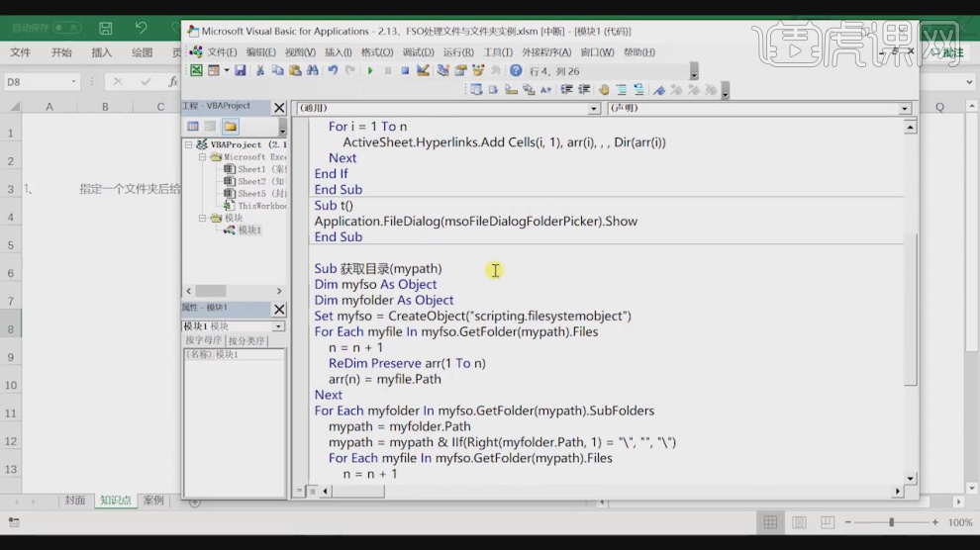Screen dimensions: 980x550
Task: Collapse the VBAProject root tree node
Action: (189, 144)
